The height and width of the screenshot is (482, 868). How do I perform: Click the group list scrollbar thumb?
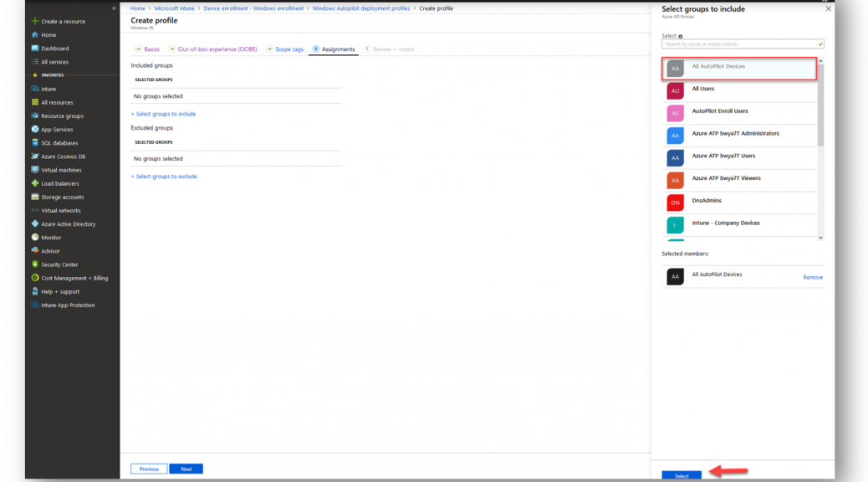point(820,105)
